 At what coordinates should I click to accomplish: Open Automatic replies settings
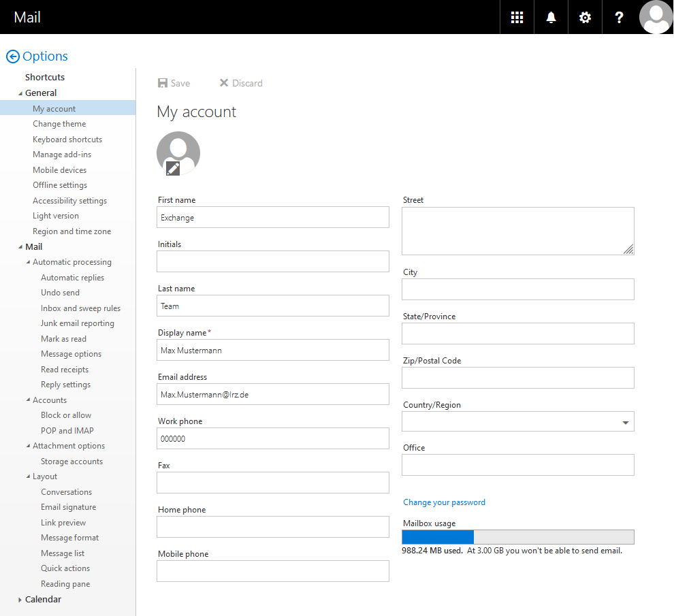(x=72, y=278)
